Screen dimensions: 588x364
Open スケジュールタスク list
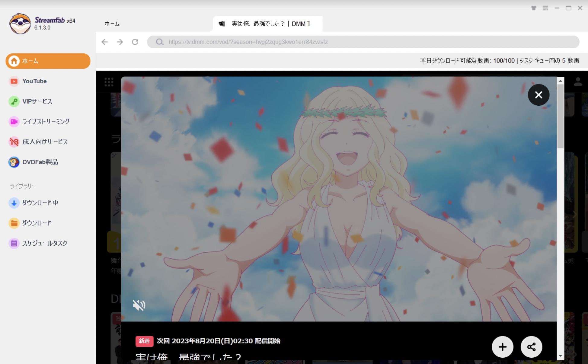(x=44, y=243)
